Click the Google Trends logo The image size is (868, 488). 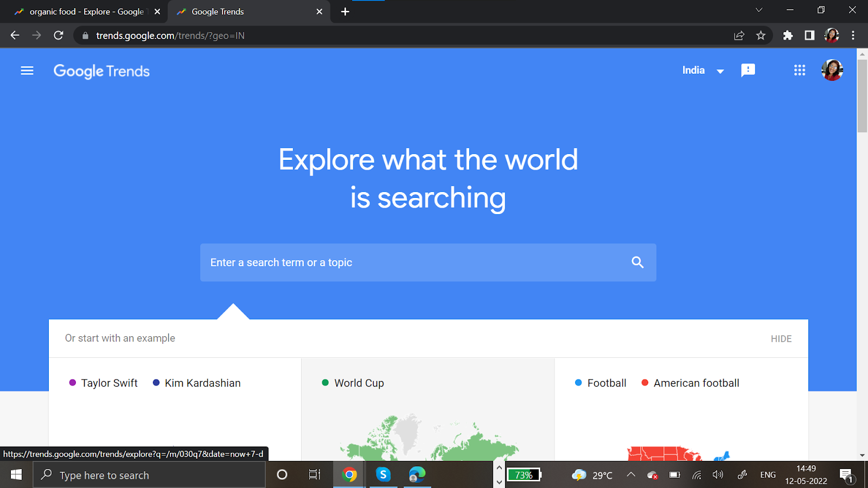pos(101,71)
